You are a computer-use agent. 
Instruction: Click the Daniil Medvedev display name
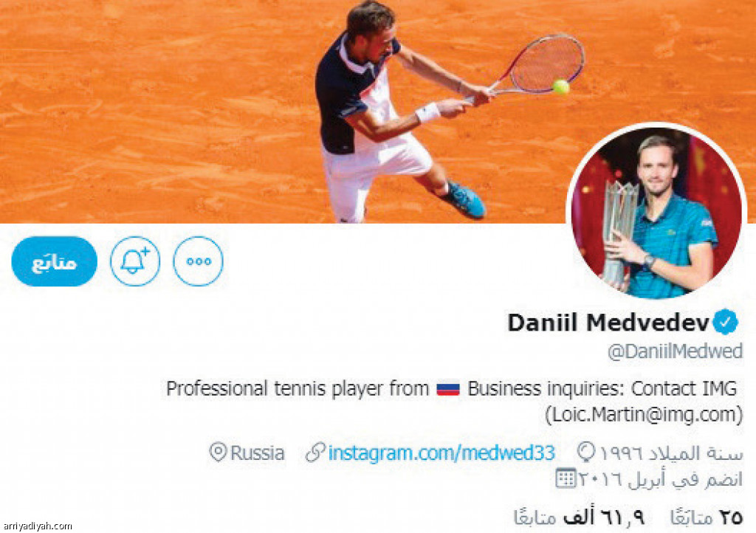pos(609,323)
